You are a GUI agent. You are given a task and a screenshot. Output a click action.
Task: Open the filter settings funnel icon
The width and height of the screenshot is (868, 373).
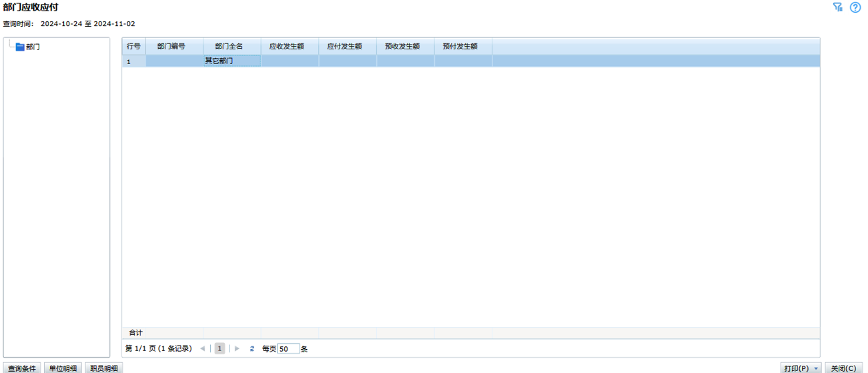tap(838, 7)
